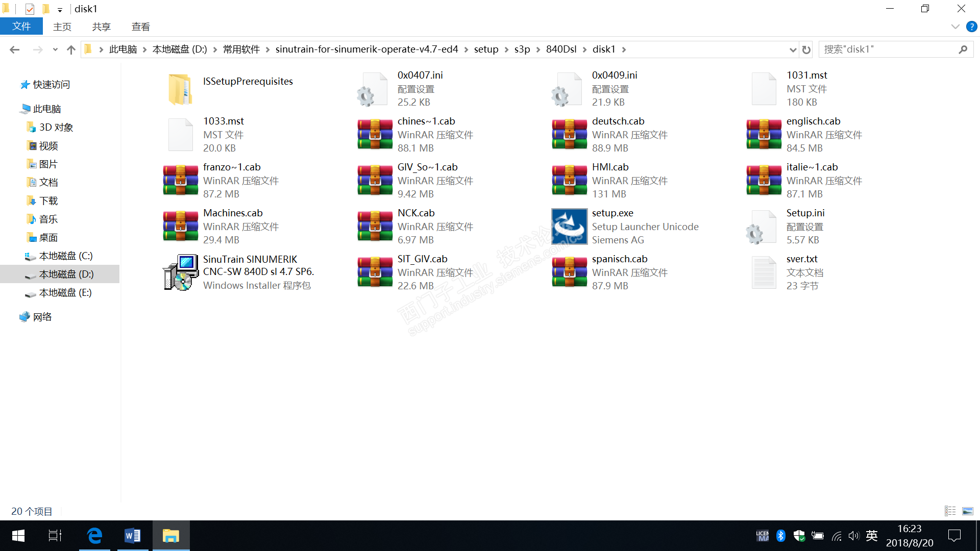Select the Setup.ini configuration file icon
The width and height of the screenshot is (980, 551).
(764, 227)
